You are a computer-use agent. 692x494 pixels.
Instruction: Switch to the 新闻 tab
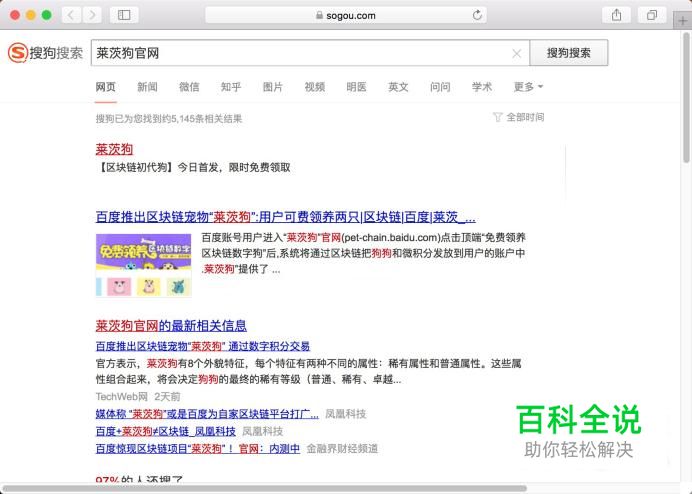point(147,87)
